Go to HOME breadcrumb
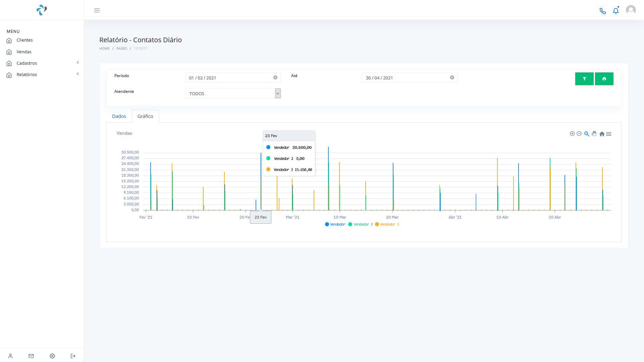644x362 pixels. [104, 49]
